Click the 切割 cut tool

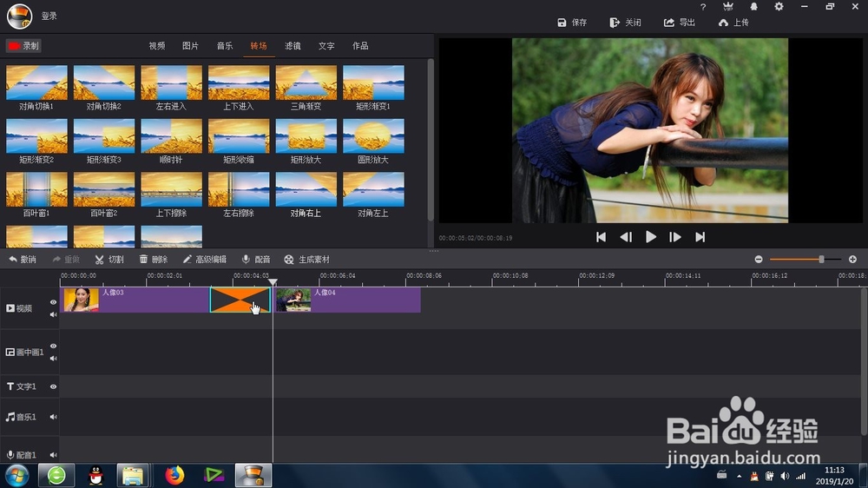point(109,260)
